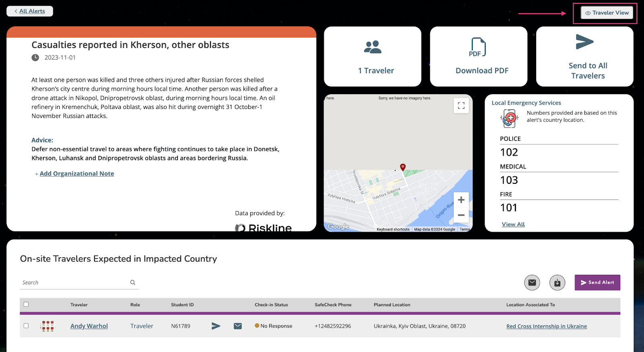The height and width of the screenshot is (352, 644).
Task: Click the travelers group icon
Action: pyautogui.click(x=373, y=47)
